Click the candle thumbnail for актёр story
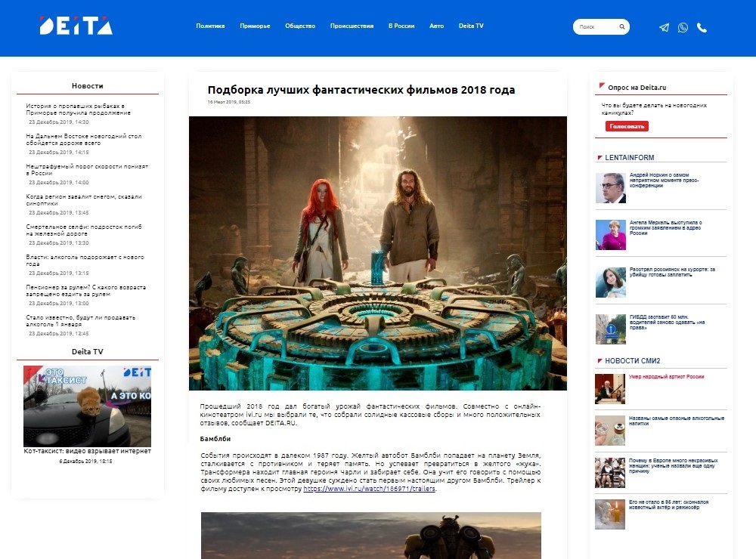Viewport: 756px width, 559px height. [x=610, y=514]
